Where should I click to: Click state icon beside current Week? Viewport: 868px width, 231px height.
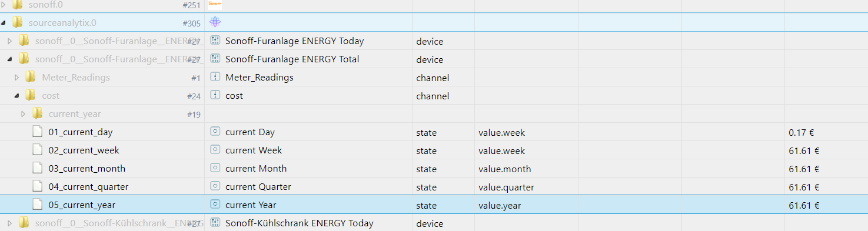pyautogui.click(x=215, y=150)
